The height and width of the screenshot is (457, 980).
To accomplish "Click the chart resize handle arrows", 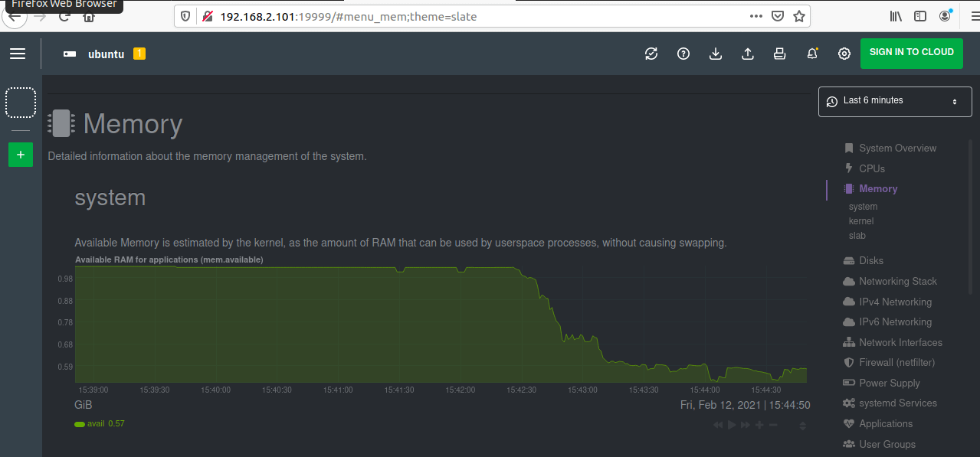I will click(x=802, y=426).
